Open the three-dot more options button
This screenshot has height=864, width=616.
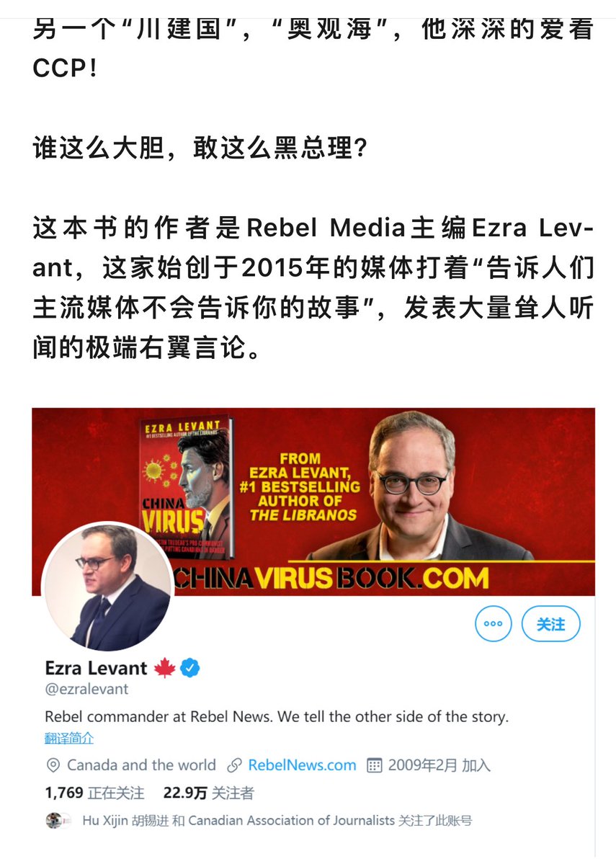pos(493,623)
